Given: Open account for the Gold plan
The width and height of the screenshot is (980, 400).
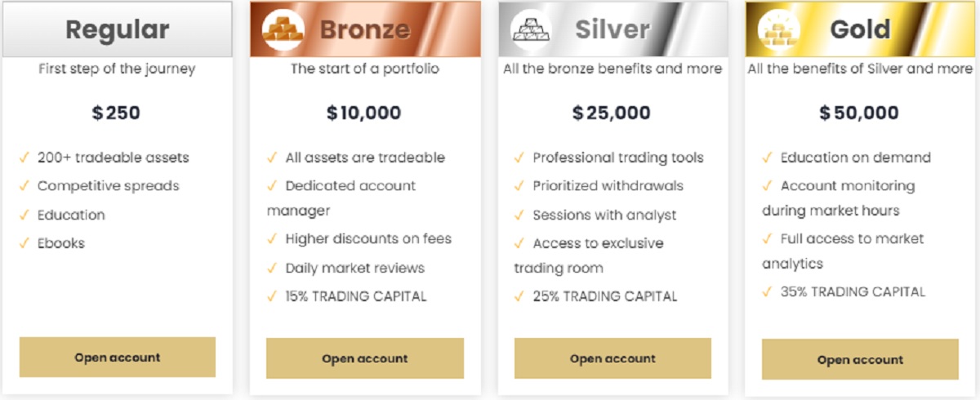Looking at the screenshot, I should click(860, 359).
